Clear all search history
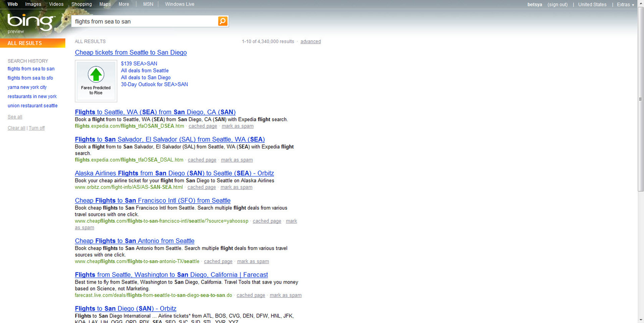The width and height of the screenshot is (644, 323). pyautogui.click(x=16, y=128)
